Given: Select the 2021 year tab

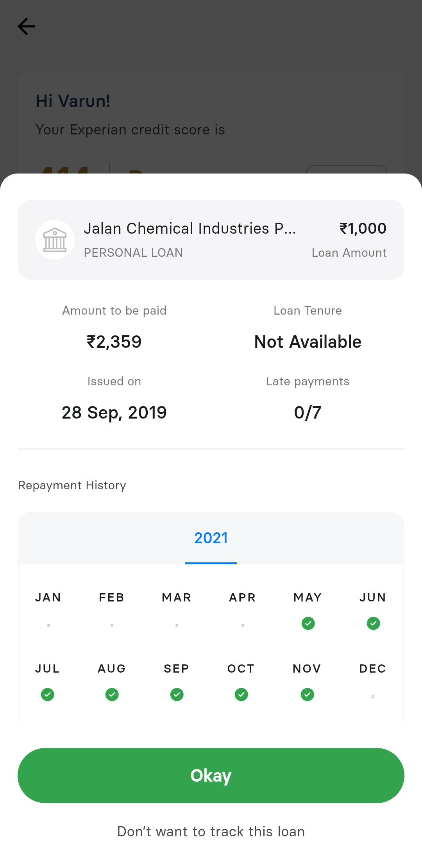Looking at the screenshot, I should [211, 538].
